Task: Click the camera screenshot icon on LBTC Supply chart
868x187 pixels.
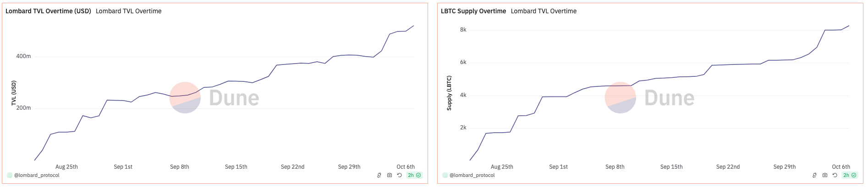Action: [825, 175]
